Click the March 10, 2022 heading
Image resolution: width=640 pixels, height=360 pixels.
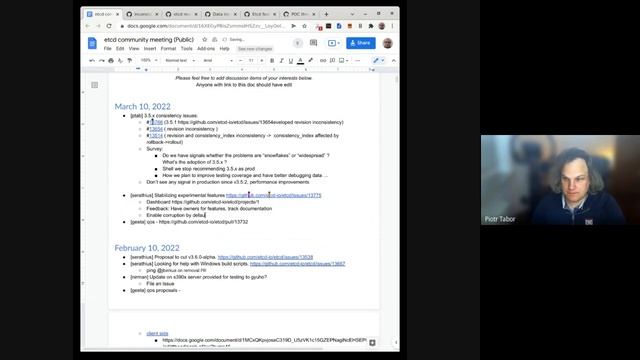(142, 107)
